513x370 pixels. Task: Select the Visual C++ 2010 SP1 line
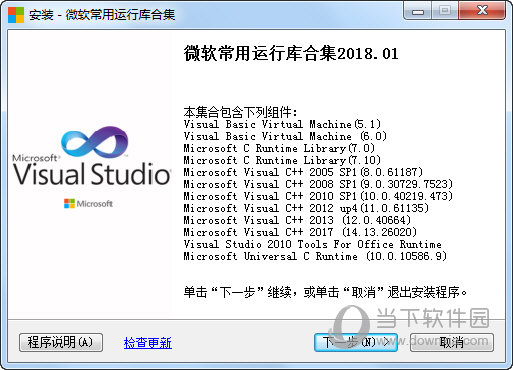pyautogui.click(x=318, y=196)
